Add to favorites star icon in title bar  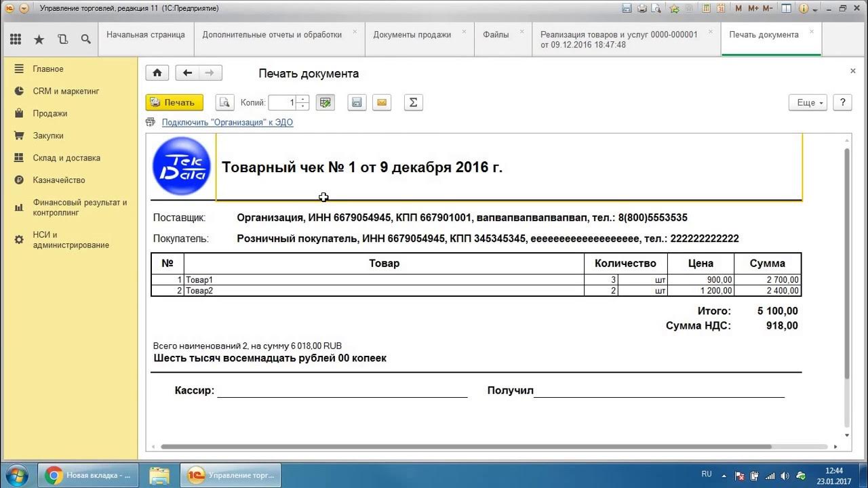point(674,8)
